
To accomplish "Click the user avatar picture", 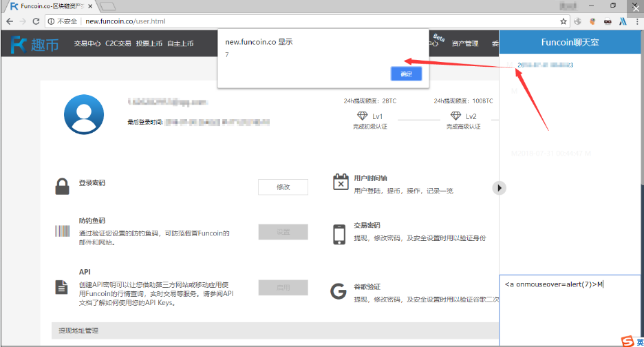I will [84, 114].
